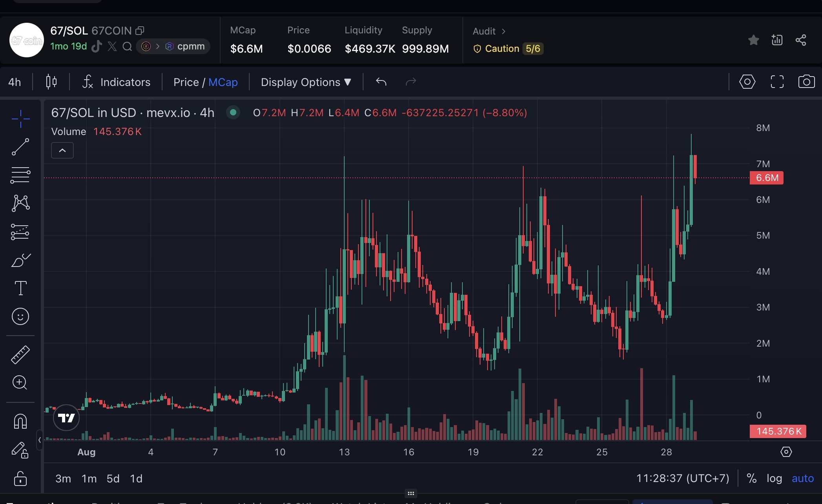The image size is (822, 504).
Task: Collapse the drawing toolbar side handle
Action: pos(39,440)
